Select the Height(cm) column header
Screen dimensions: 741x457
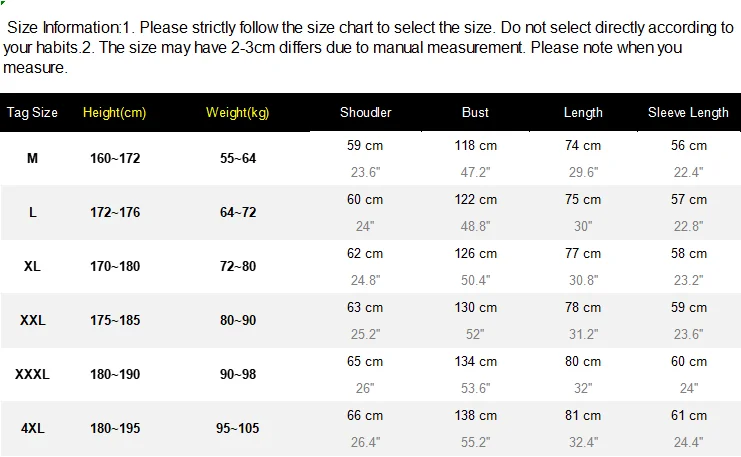(114, 113)
